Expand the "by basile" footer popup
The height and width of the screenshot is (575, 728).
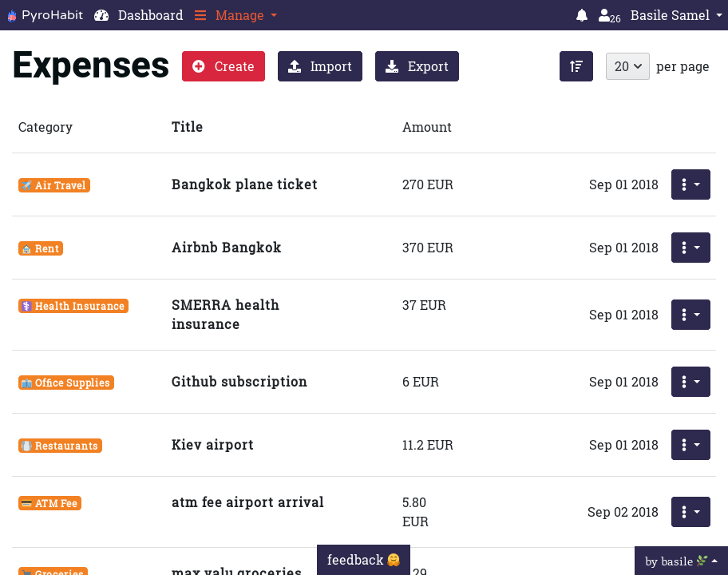(x=681, y=561)
